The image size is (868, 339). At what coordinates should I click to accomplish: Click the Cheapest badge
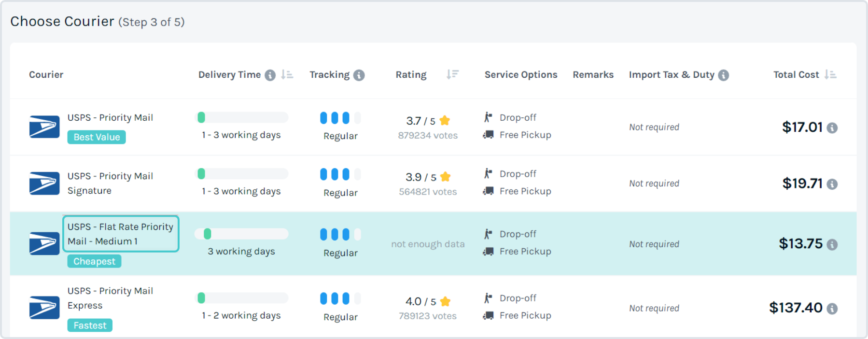(x=95, y=261)
